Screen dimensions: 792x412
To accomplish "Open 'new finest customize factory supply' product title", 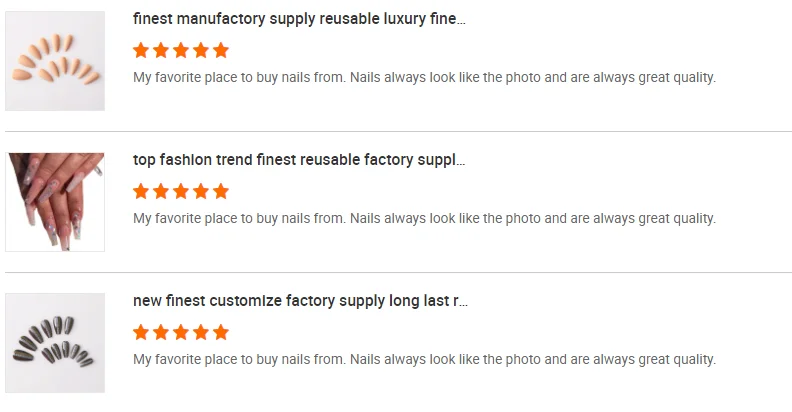I will click(300, 301).
